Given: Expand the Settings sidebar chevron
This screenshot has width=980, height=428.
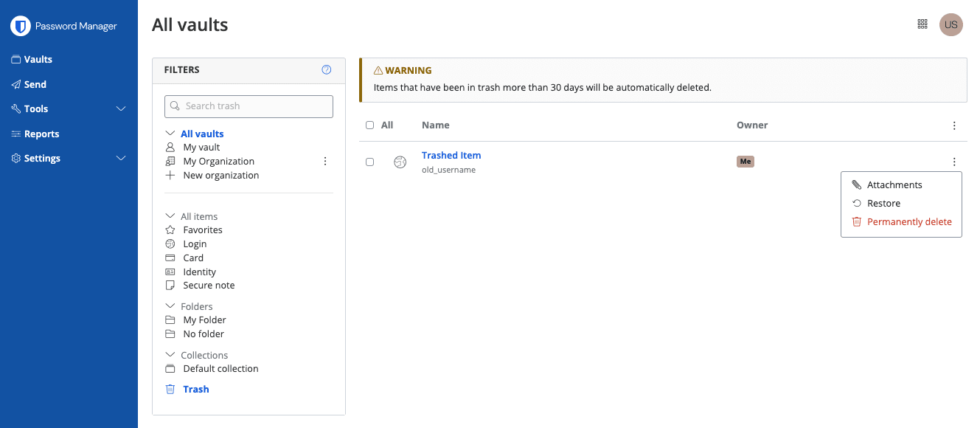Looking at the screenshot, I should 121,158.
